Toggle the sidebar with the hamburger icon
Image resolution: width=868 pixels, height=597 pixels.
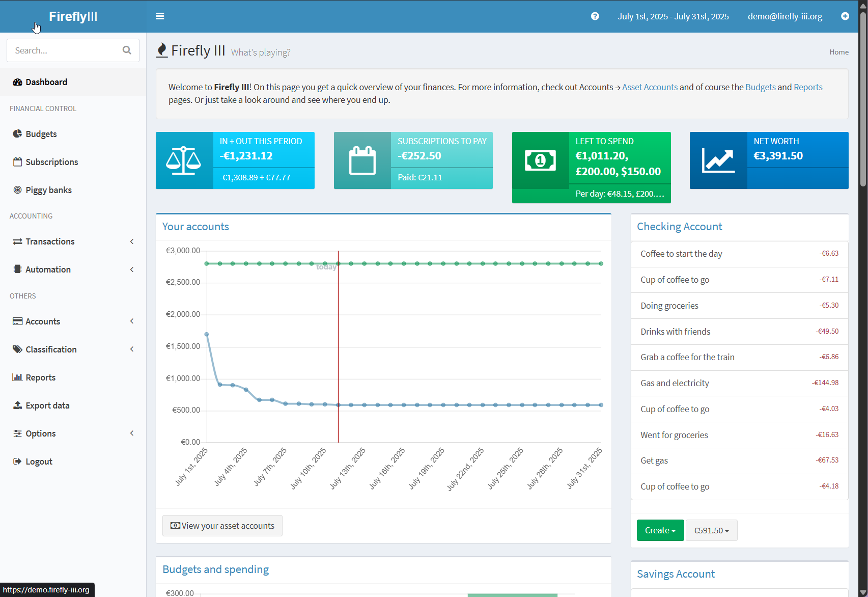click(x=160, y=16)
